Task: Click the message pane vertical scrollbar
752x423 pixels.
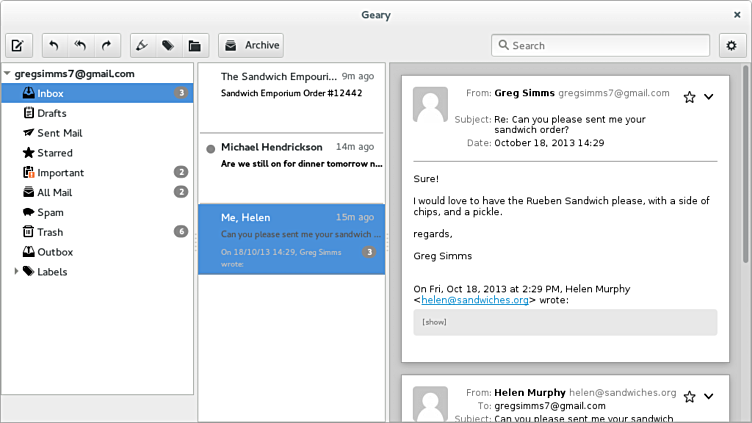Action: (741, 200)
